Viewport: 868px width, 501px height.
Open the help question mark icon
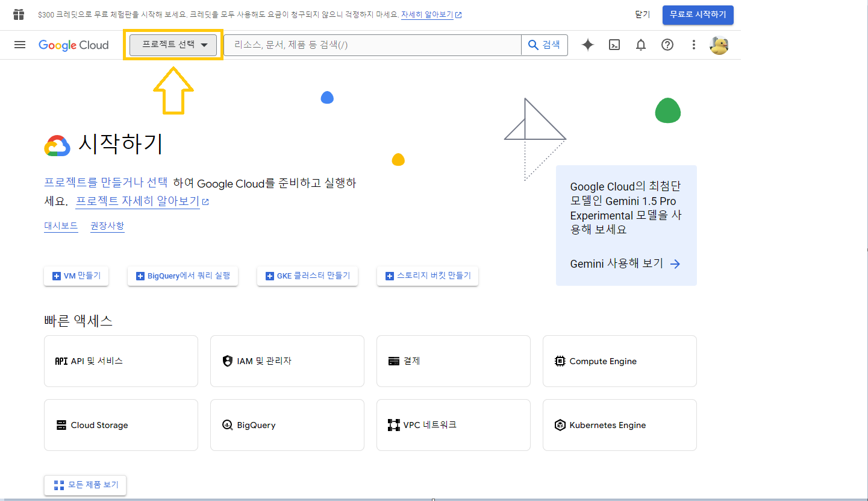tap(667, 45)
